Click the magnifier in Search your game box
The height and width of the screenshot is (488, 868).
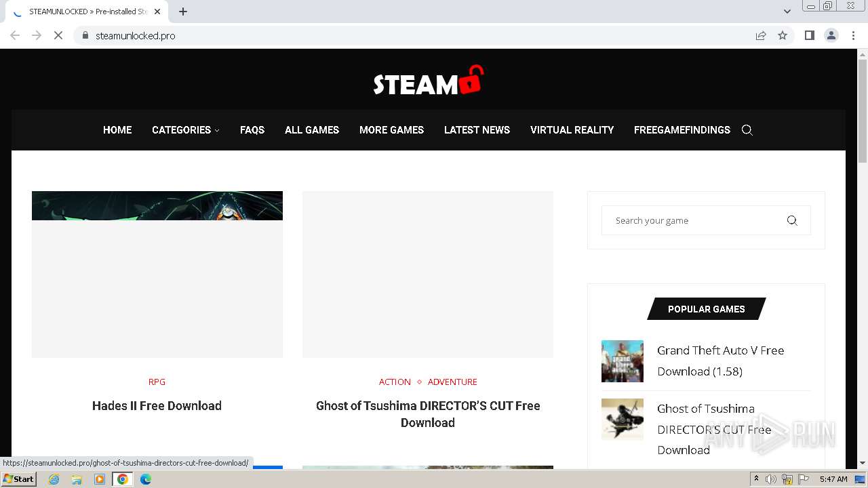point(792,220)
